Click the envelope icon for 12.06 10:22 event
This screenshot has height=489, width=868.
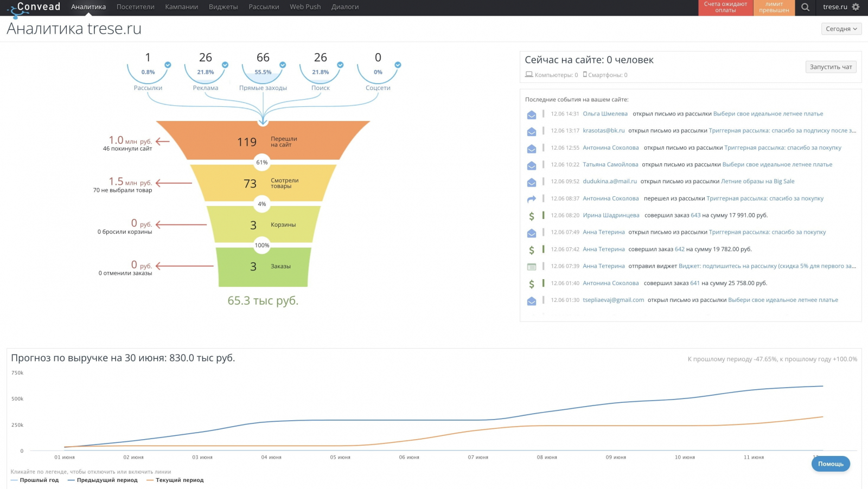tap(532, 165)
